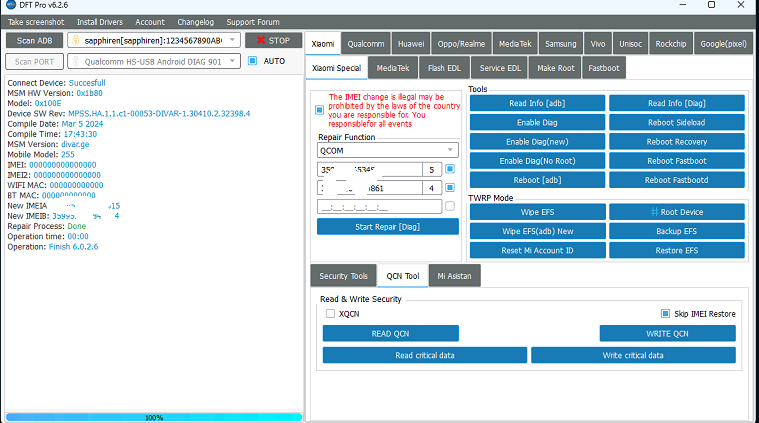Click the 100% progress bar

(154, 417)
